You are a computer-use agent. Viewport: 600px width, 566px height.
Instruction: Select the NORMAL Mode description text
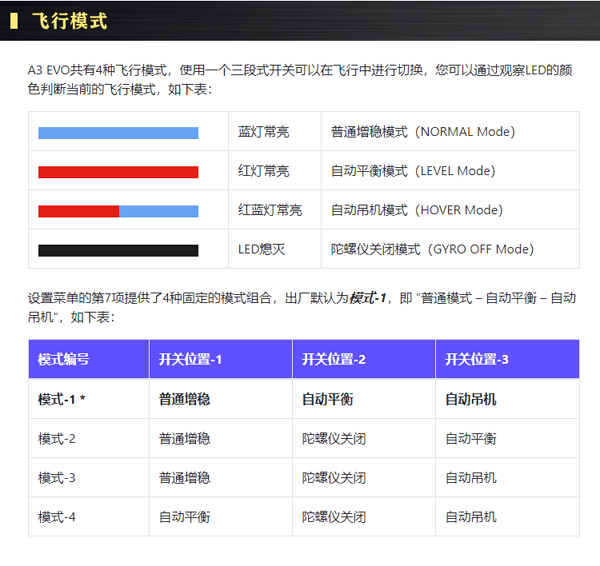[x=422, y=132]
